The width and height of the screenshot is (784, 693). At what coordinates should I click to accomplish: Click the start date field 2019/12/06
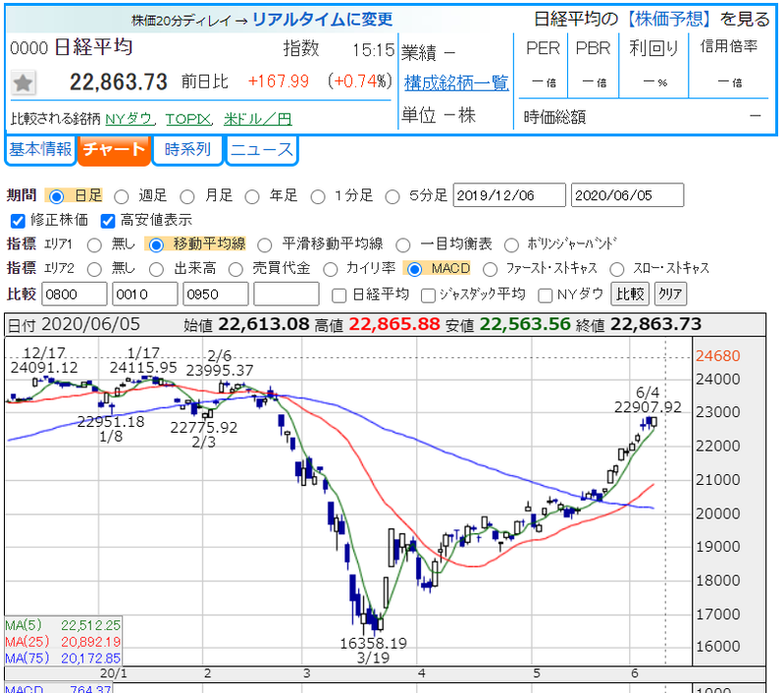point(509,195)
